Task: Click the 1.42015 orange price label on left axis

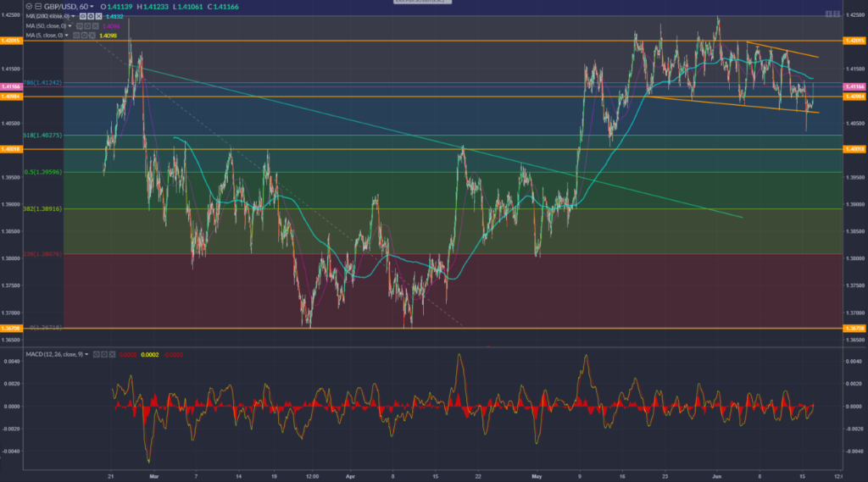Action: pyautogui.click(x=11, y=41)
